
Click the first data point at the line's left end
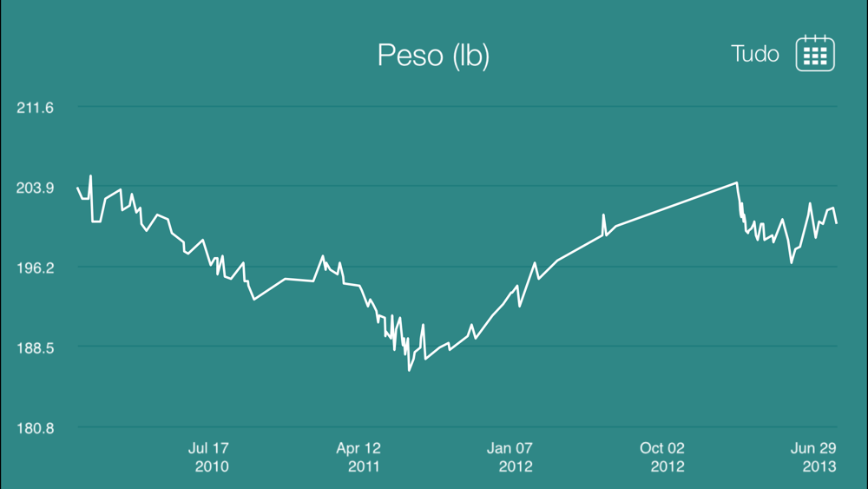pyautogui.click(x=77, y=188)
